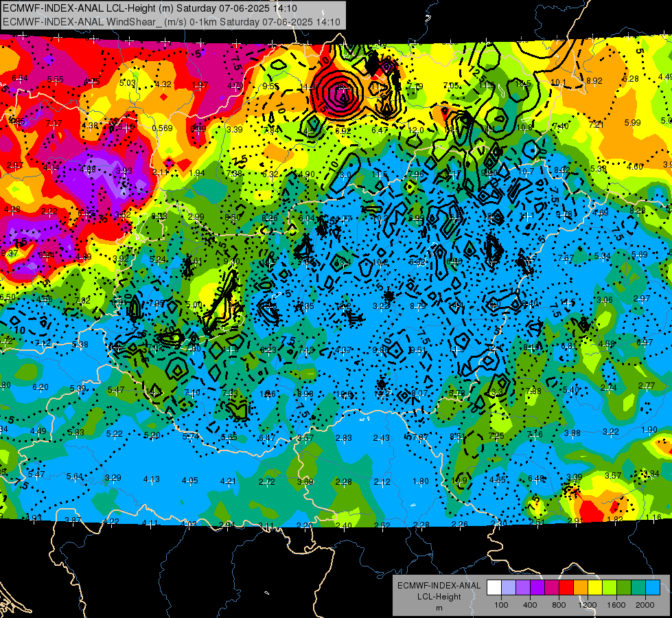Click the wind shear value '2.83'
672x618 pixels.
344,437
